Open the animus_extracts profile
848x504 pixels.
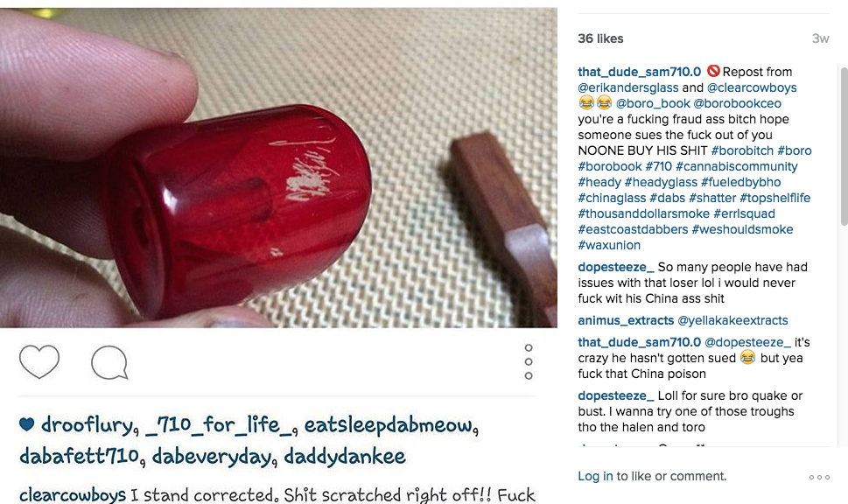tap(626, 320)
